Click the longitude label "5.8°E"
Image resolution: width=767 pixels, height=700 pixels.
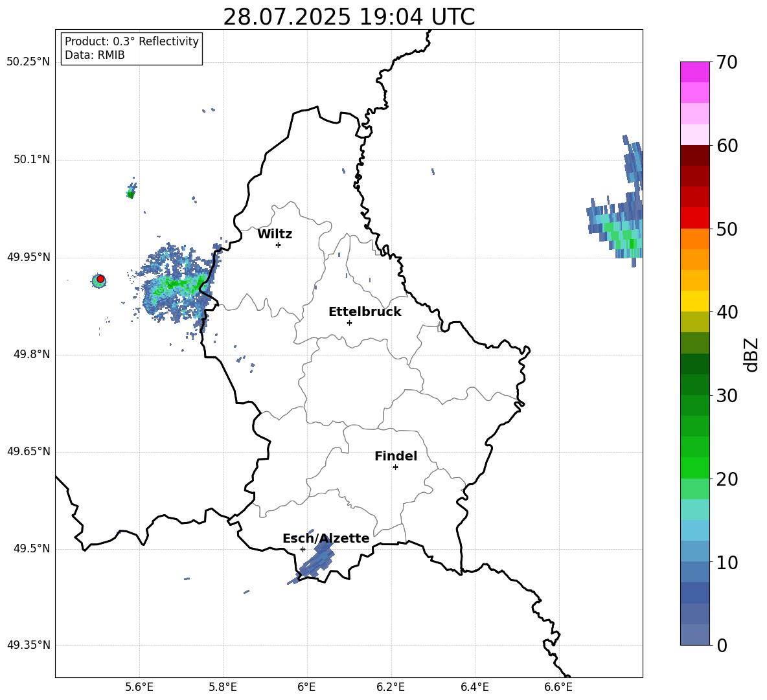click(223, 687)
